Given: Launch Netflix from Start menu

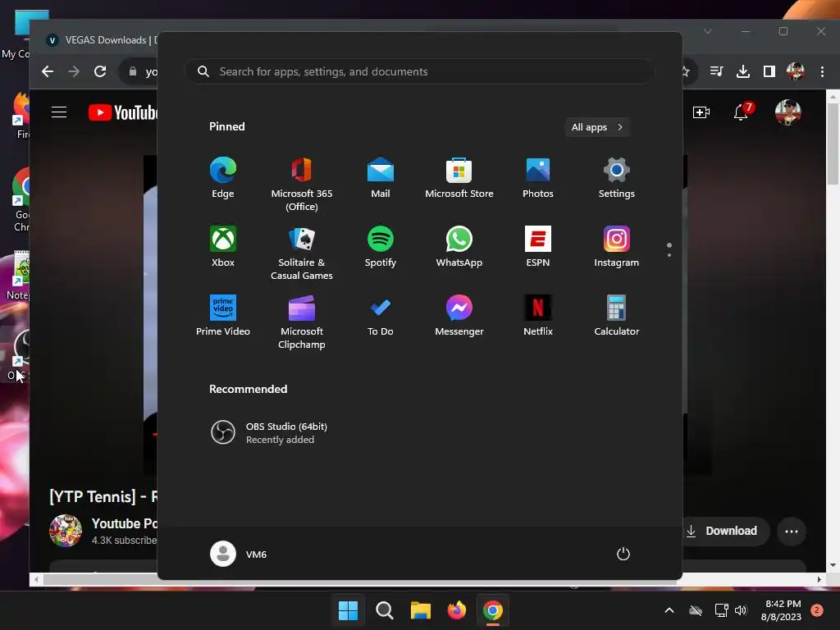Looking at the screenshot, I should tap(538, 316).
